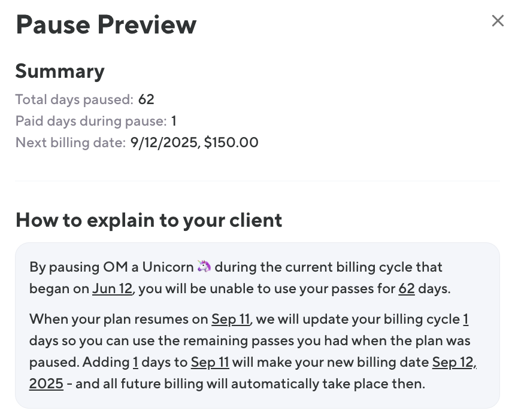Select the 9/12/2025 billing date value
This screenshot has width=509, height=420.
click(165, 142)
